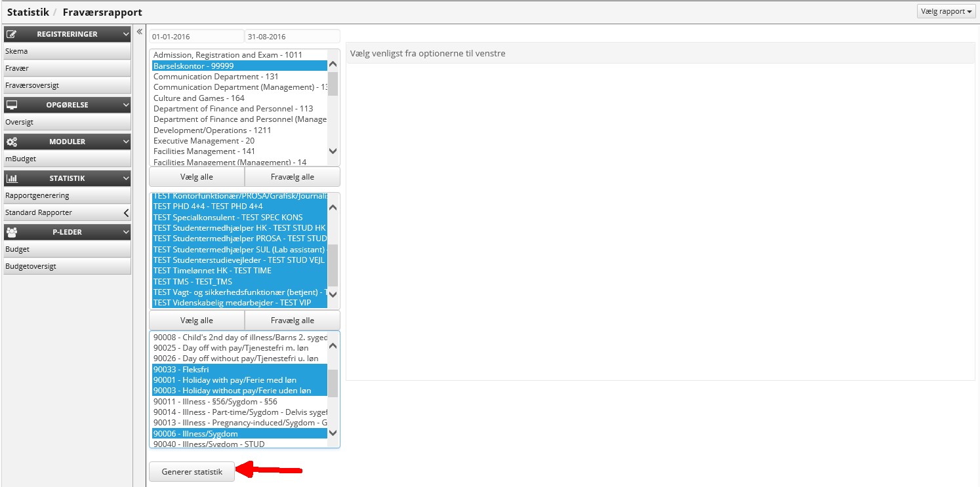
Task: Click the bar chart icon in Statistik header
Action: pos(11,178)
